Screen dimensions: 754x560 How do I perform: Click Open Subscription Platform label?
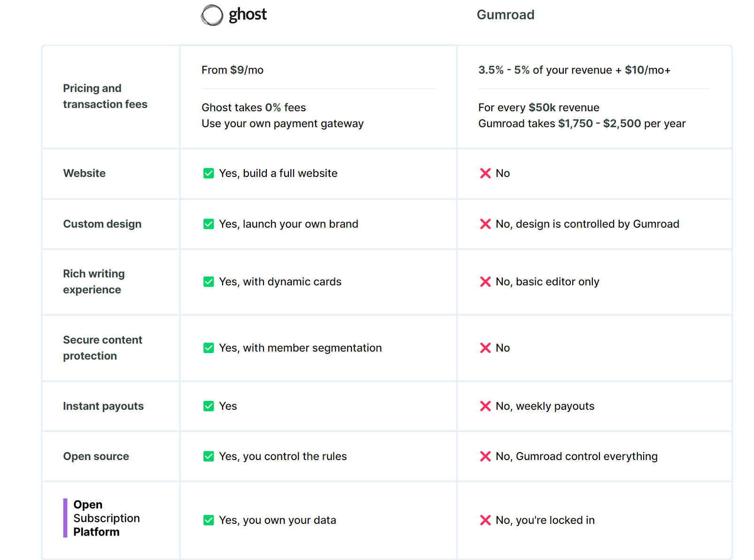(106, 518)
